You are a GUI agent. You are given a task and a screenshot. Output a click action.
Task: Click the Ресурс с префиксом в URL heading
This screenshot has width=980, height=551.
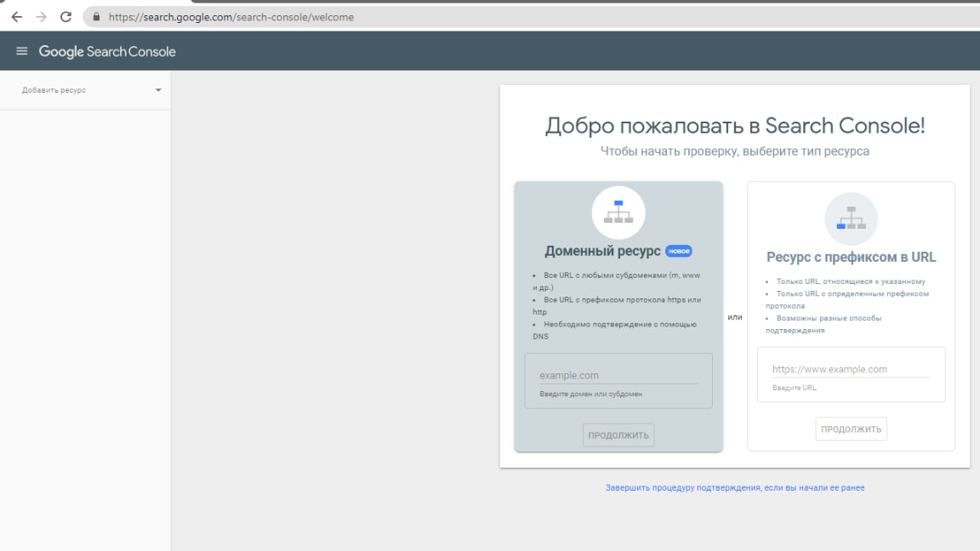pyautogui.click(x=852, y=257)
